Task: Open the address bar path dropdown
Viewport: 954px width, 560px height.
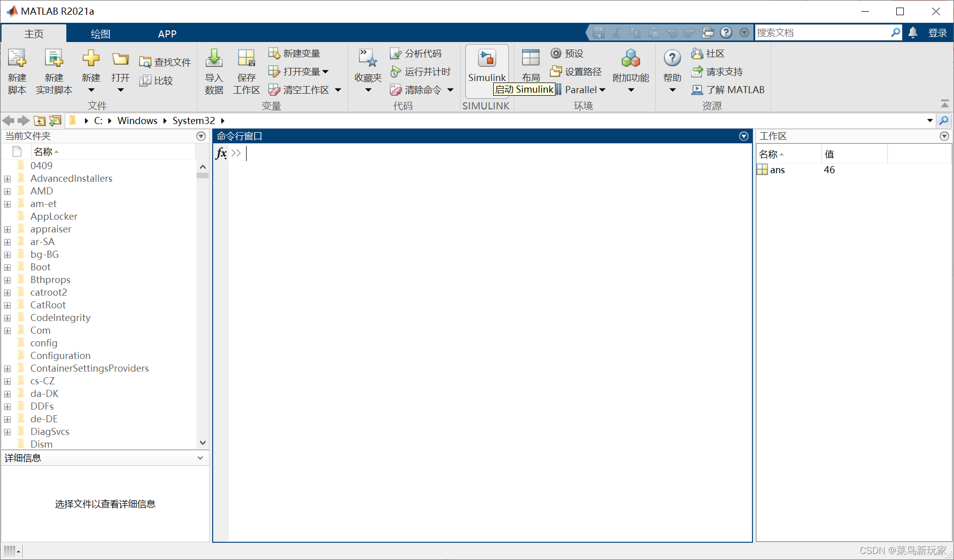Action: pos(930,121)
